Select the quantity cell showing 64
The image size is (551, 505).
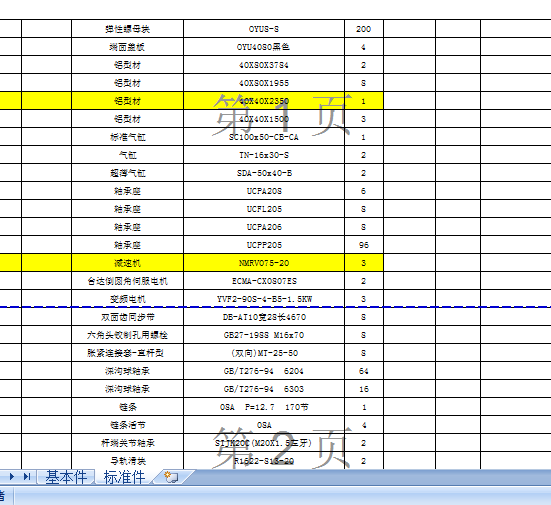coord(364,371)
